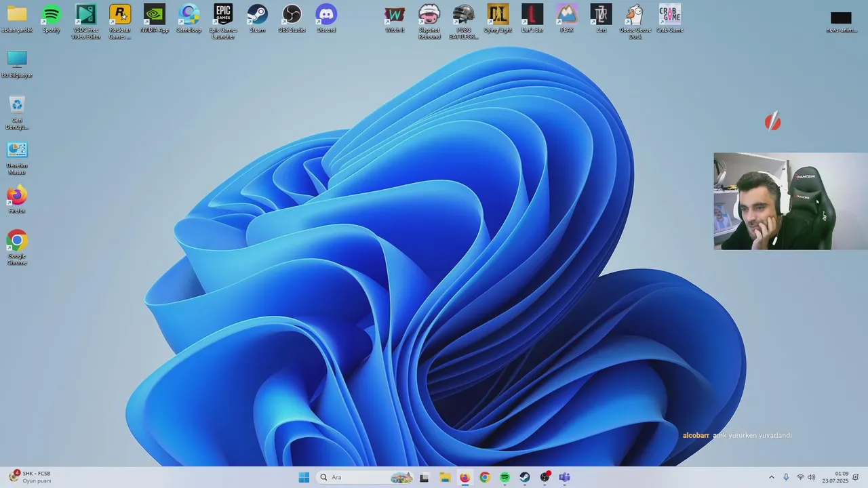Screen dimensions: 868x488
Task: Switch to Firefox in the taskbar
Action: pyautogui.click(x=465, y=477)
